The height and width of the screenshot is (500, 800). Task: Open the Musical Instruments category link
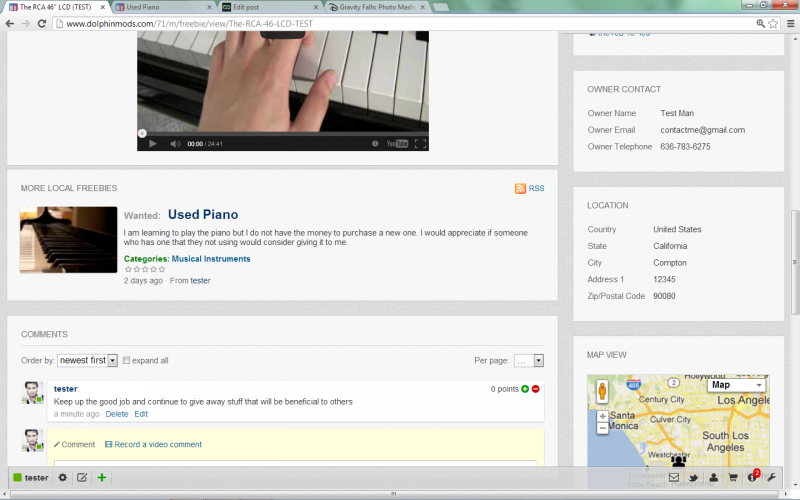tap(211, 259)
